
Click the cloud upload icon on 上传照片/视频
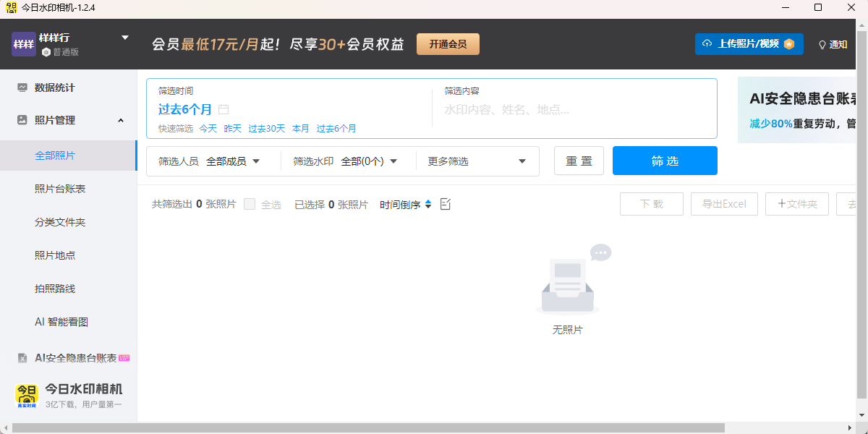pos(707,44)
